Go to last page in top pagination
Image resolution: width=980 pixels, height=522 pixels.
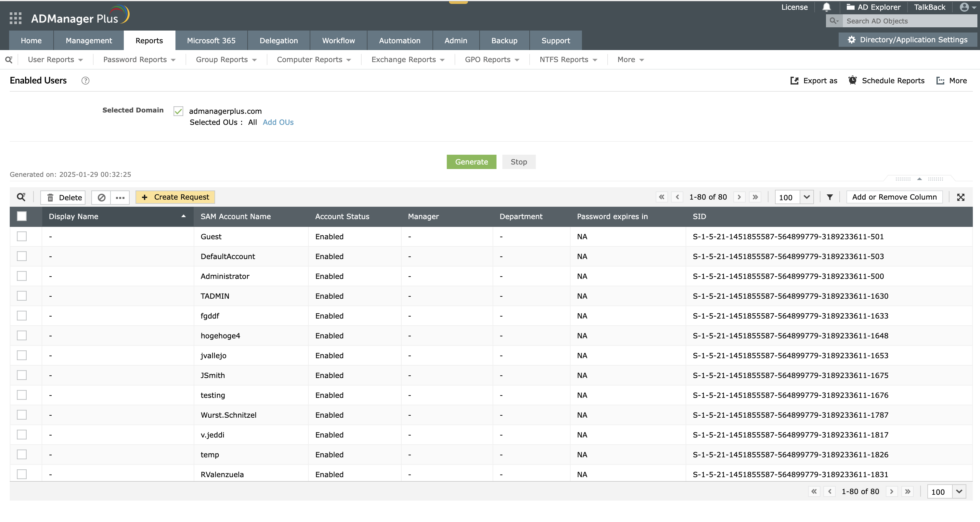point(755,197)
